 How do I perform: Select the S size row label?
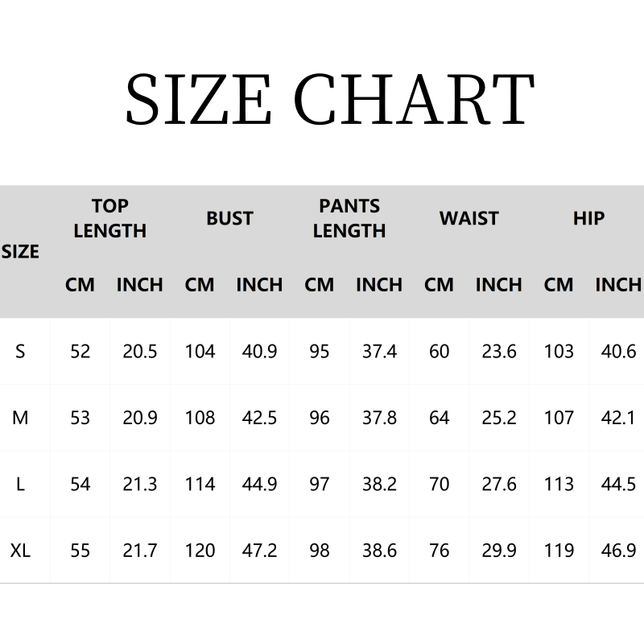click(x=20, y=351)
